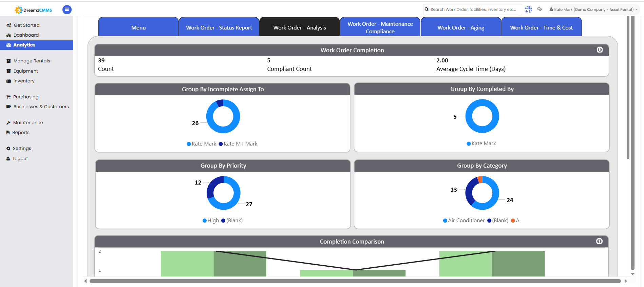The height and width of the screenshot is (287, 644).
Task: Click the horizontal scrollbar thumb
Action: (x=355, y=281)
